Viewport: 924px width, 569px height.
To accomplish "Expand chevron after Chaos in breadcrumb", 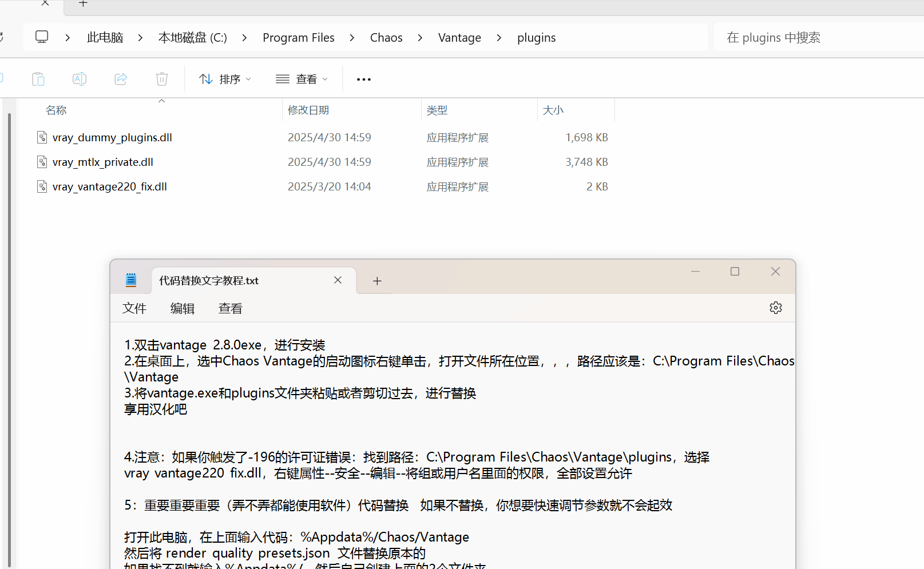I will (x=420, y=38).
